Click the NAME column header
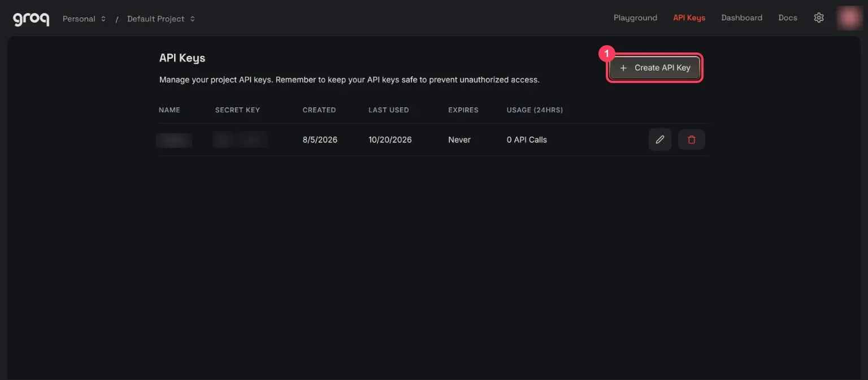Viewport: 868px width, 380px height. pos(170,110)
